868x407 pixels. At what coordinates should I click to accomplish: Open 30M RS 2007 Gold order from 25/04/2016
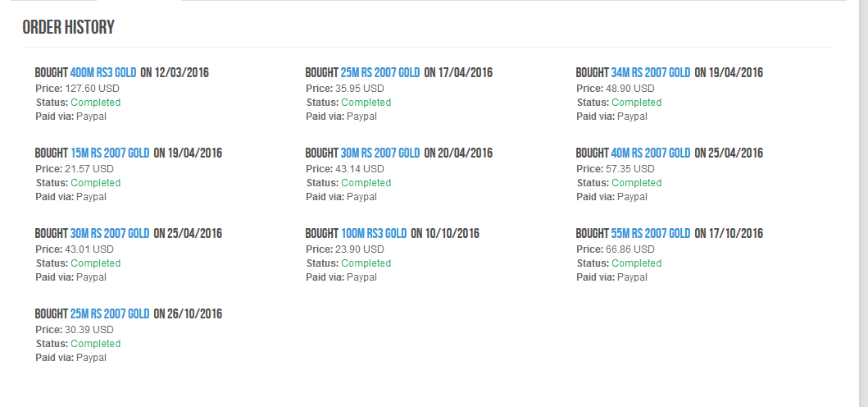click(110, 233)
